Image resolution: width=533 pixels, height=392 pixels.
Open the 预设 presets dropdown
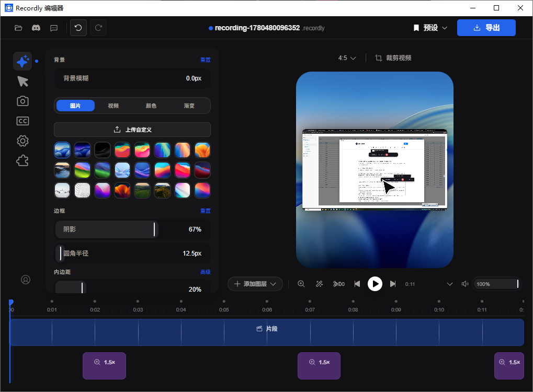(430, 28)
